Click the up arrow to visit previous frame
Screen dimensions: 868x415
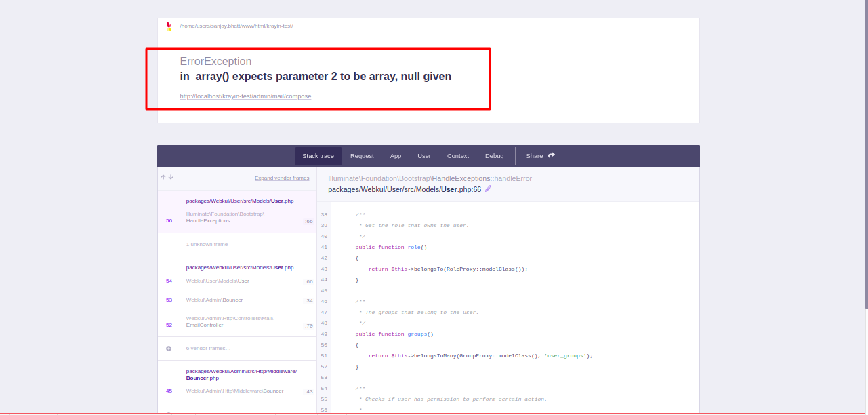(163, 177)
